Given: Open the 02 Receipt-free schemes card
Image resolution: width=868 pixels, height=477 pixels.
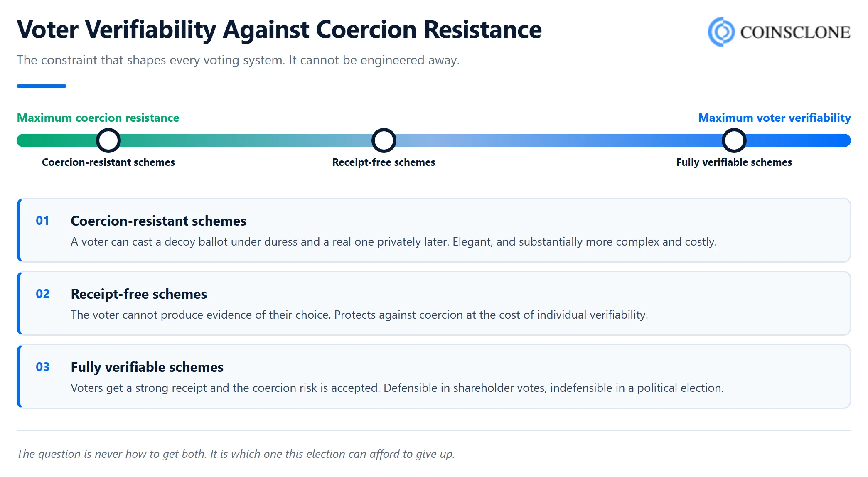Looking at the screenshot, I should [x=434, y=303].
